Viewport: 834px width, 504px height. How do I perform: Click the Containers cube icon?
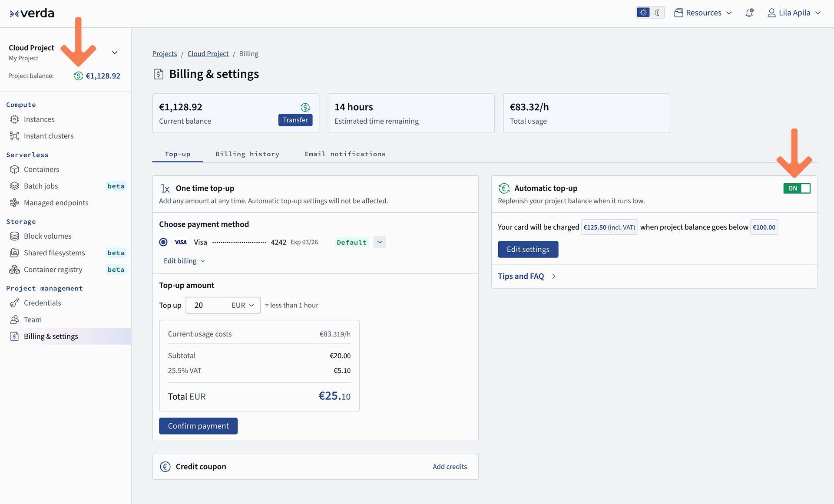point(14,169)
